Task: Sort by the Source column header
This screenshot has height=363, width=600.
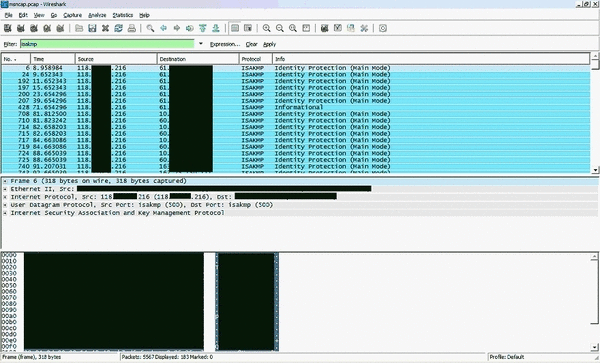Action: click(x=116, y=59)
